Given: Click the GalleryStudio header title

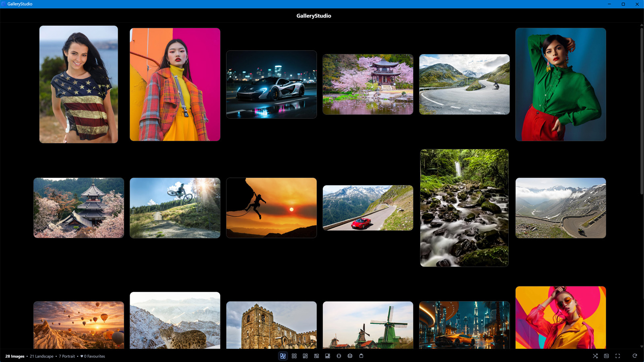Looking at the screenshot, I should tap(314, 16).
